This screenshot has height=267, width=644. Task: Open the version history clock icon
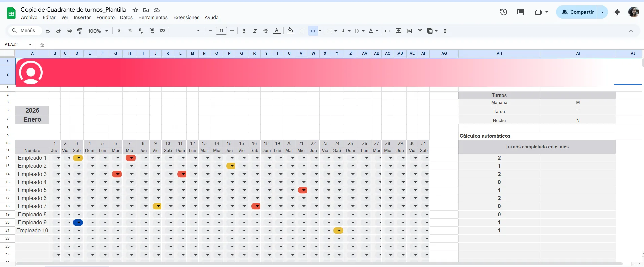point(503,12)
